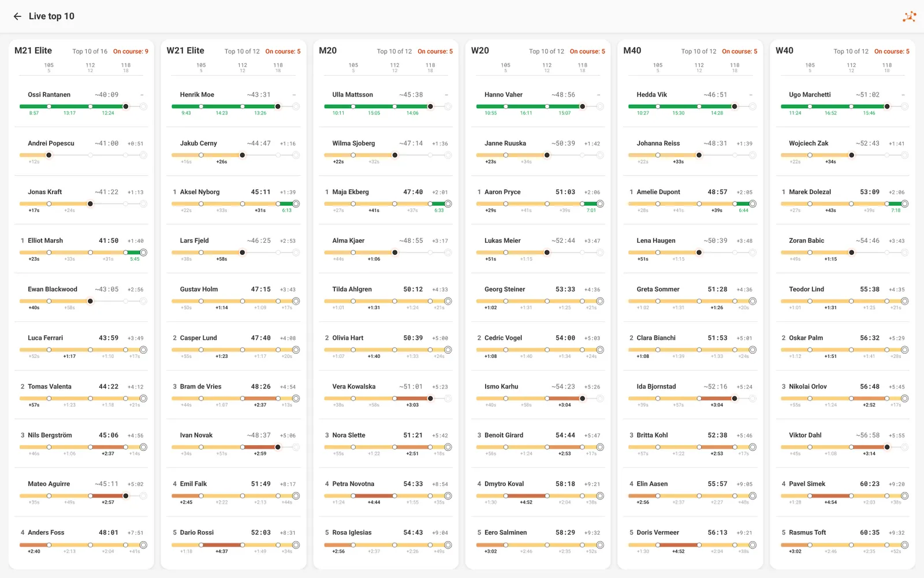
Task: Click "Top 10 of 12" in the M20 card
Action: [x=394, y=51]
